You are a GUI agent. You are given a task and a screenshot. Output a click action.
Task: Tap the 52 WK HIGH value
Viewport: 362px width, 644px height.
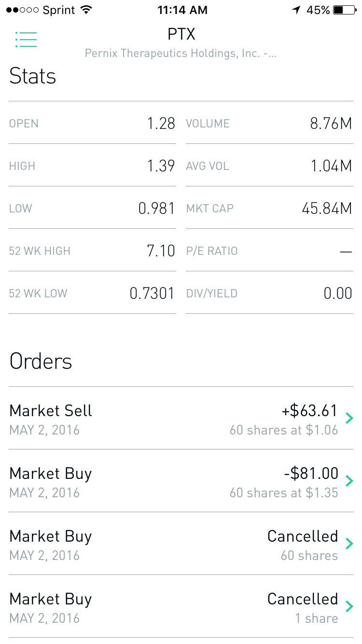point(161,251)
